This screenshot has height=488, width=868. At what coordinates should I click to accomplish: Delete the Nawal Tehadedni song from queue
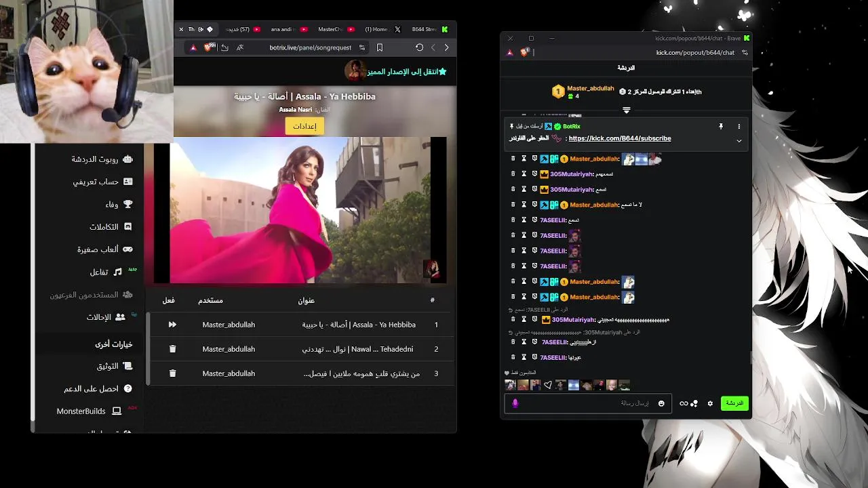coord(172,349)
